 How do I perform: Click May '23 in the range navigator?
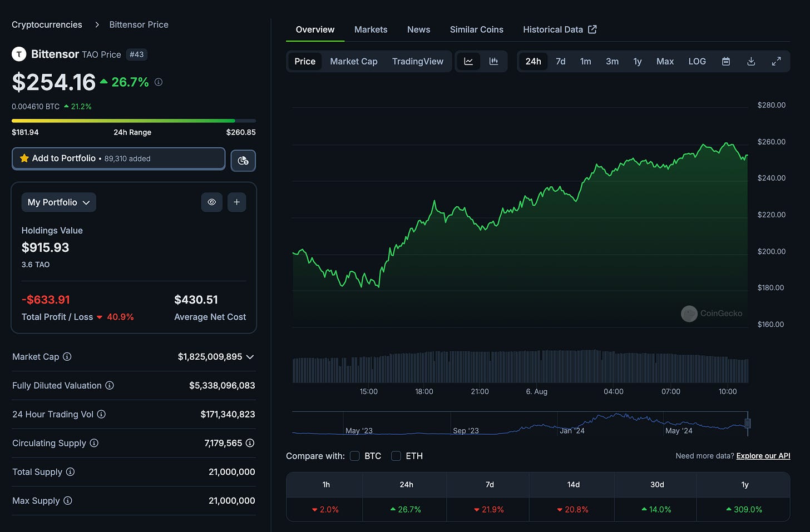[x=359, y=431]
